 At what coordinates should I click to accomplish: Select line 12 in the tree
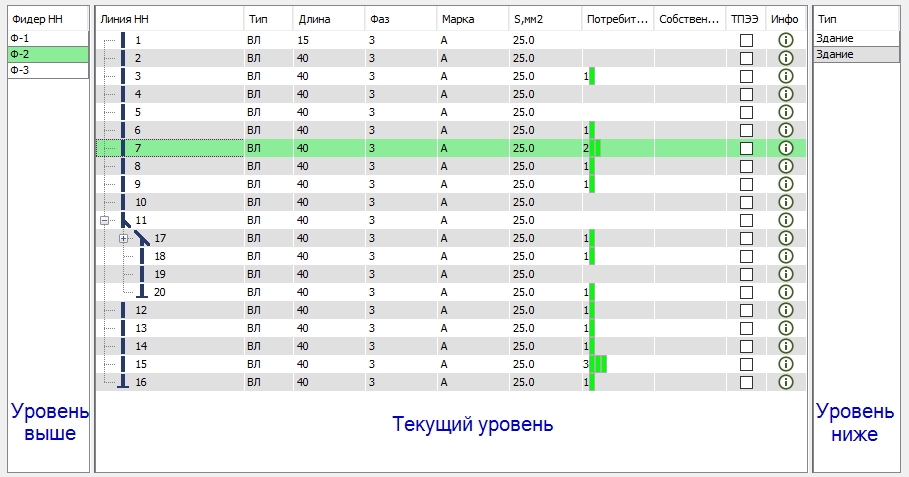coord(141,309)
